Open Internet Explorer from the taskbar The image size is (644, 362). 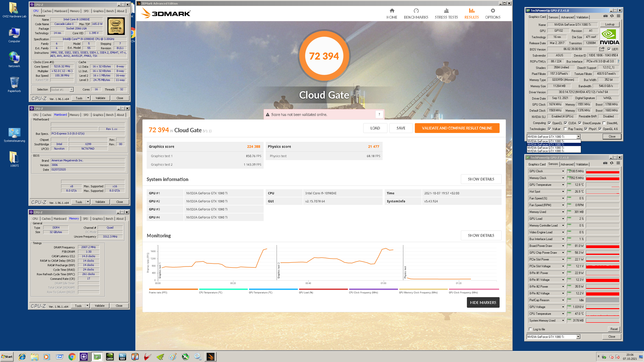point(22,357)
